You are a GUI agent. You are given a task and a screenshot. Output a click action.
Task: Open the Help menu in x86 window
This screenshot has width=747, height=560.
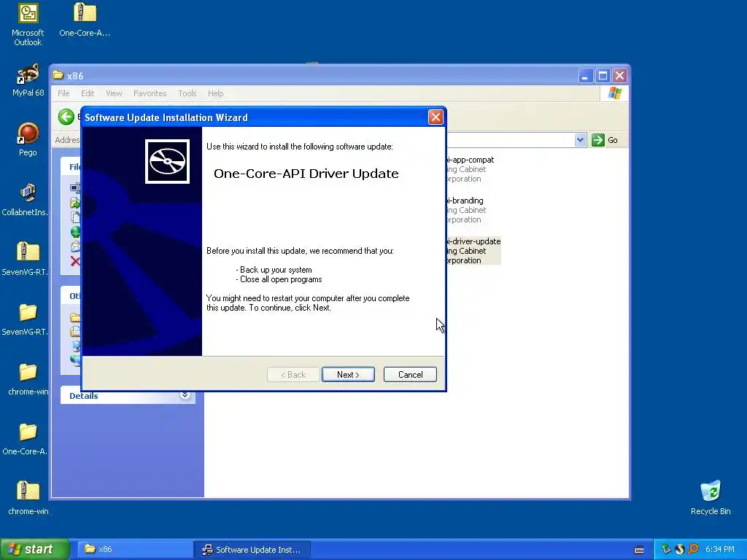click(x=215, y=93)
